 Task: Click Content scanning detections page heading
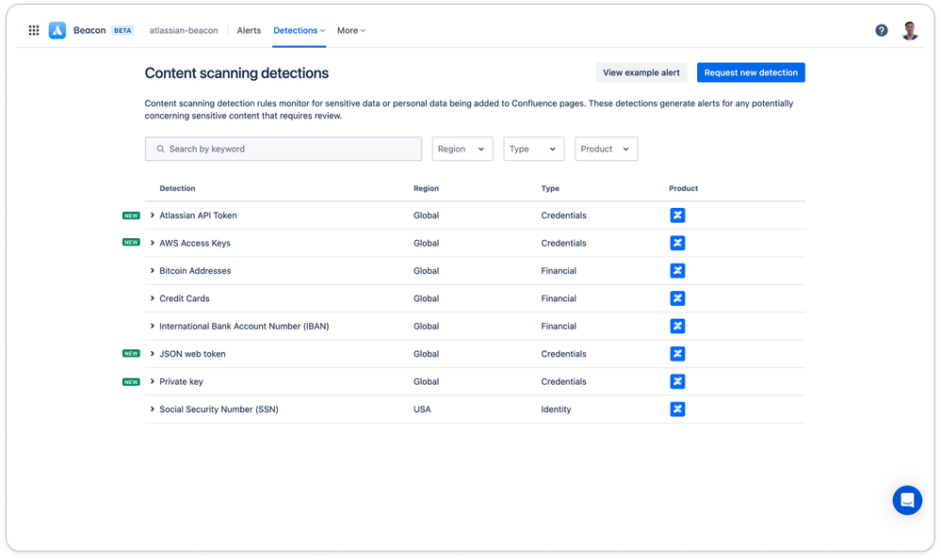(236, 73)
